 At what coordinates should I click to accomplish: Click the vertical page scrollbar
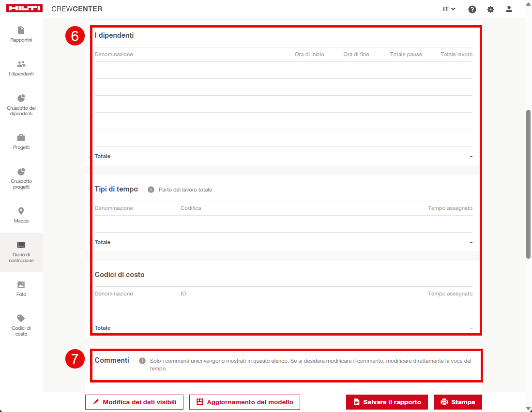point(528,184)
